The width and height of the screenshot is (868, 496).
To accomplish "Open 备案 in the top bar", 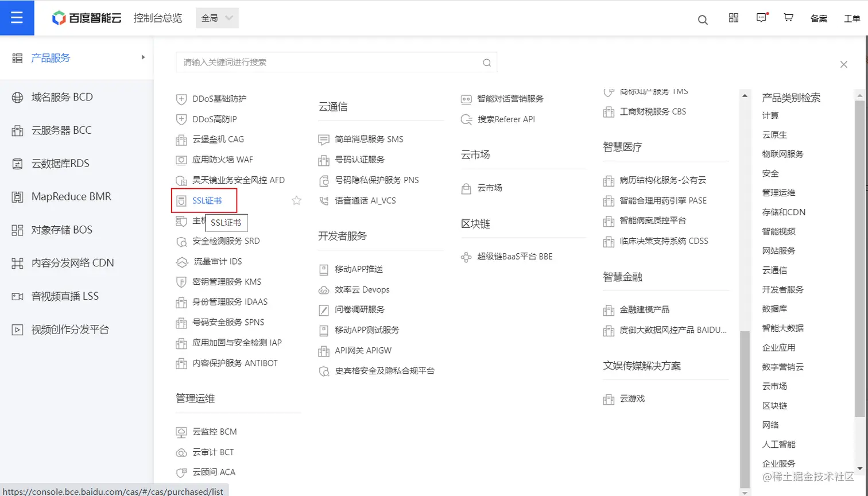I will pos(819,18).
